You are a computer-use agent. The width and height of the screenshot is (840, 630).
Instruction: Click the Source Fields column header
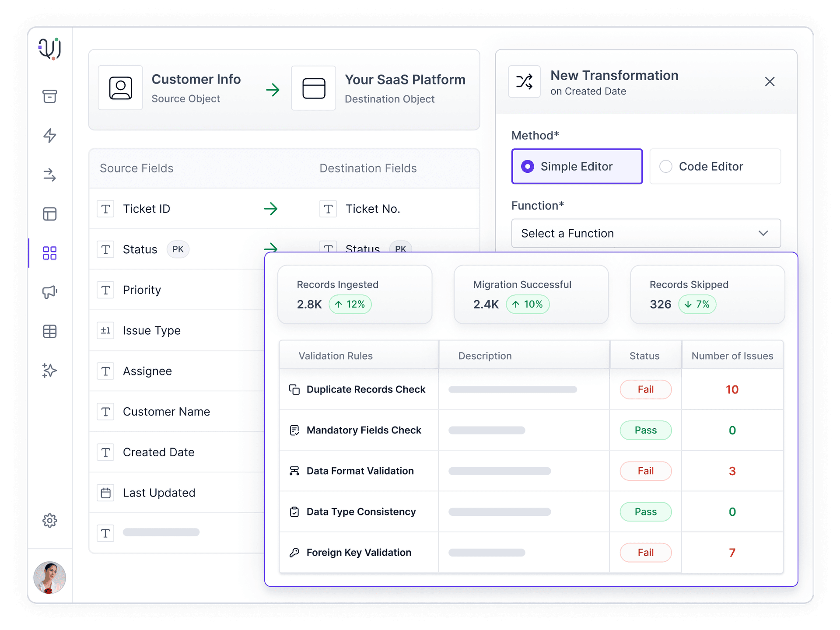[x=136, y=168]
